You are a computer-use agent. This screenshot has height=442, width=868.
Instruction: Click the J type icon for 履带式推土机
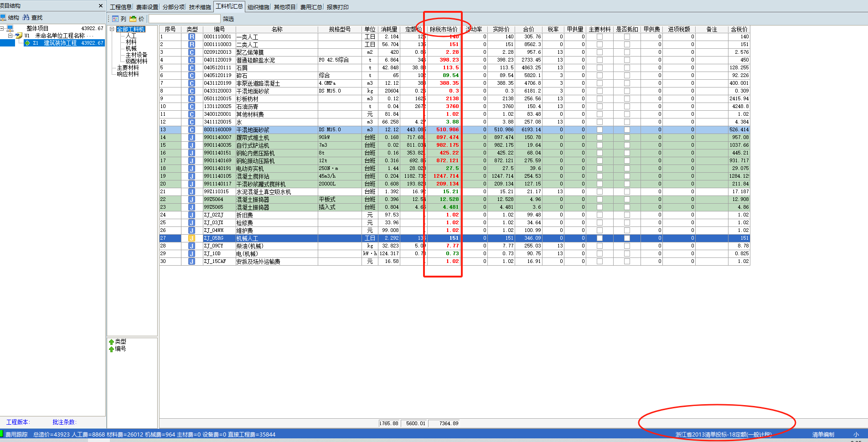tap(192, 138)
